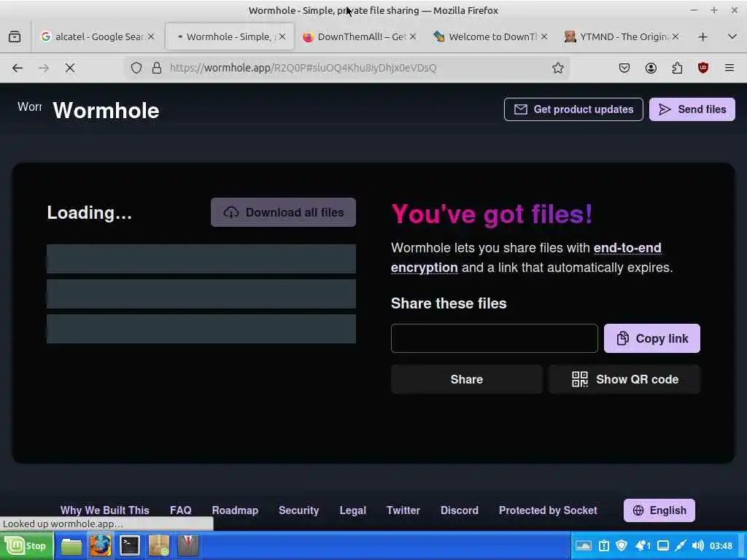Click the Copy link button
Viewport: 747px width, 560px height.
click(x=652, y=338)
